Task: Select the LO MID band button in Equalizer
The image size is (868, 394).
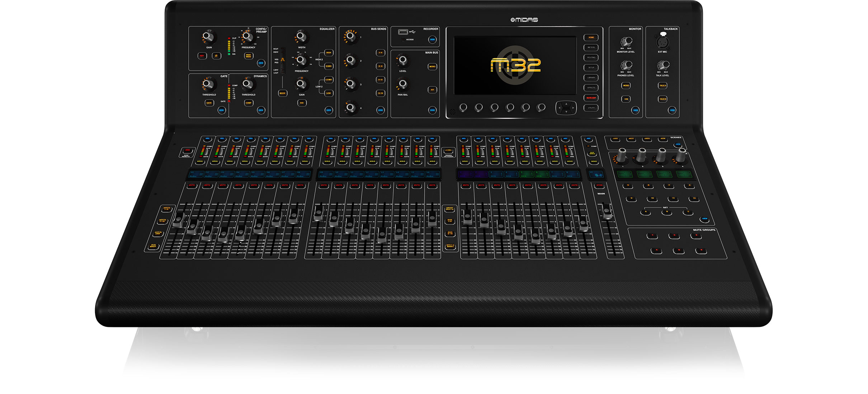Action: click(x=329, y=80)
